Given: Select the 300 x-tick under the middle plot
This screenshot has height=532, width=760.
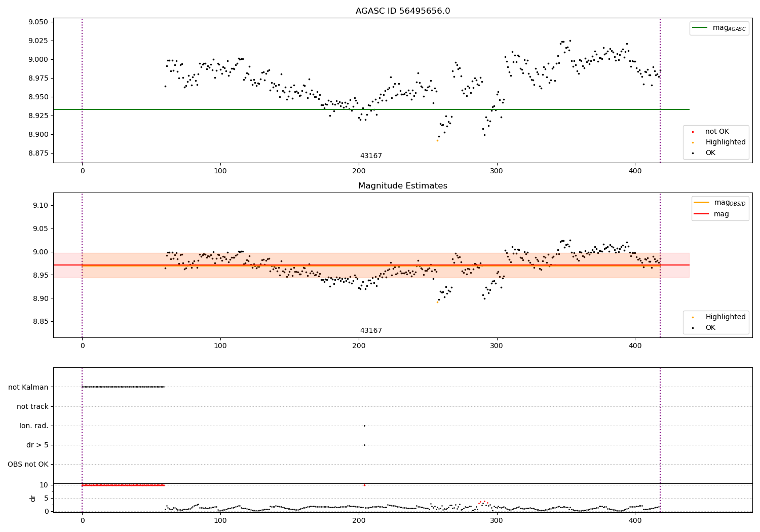Looking at the screenshot, I should coord(497,346).
